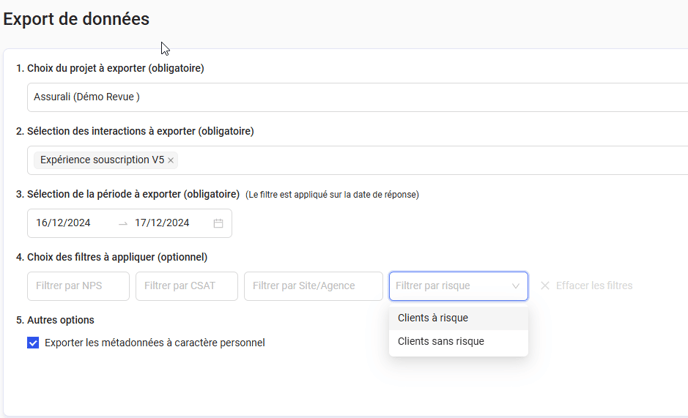Select the Clients à risque option

(x=433, y=318)
